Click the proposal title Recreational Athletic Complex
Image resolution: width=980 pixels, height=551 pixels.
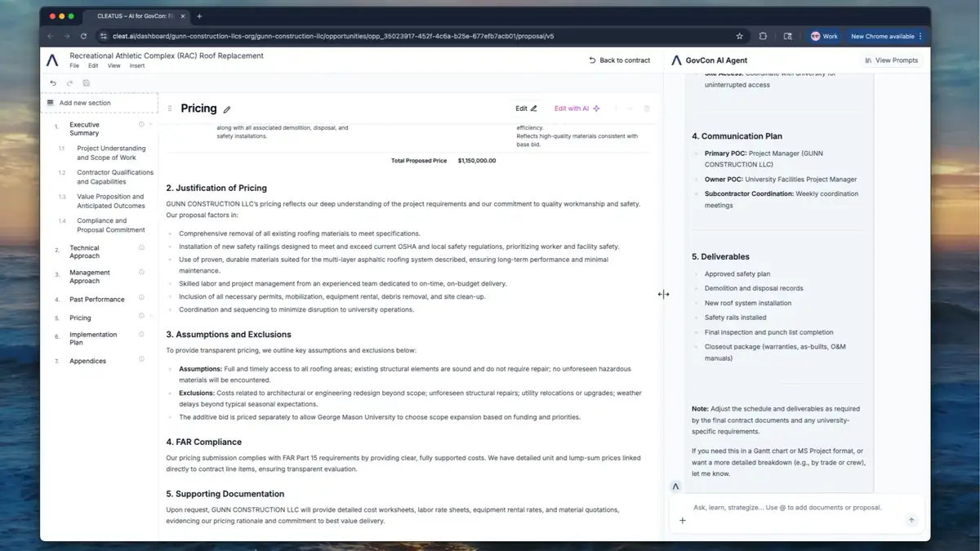167,56
